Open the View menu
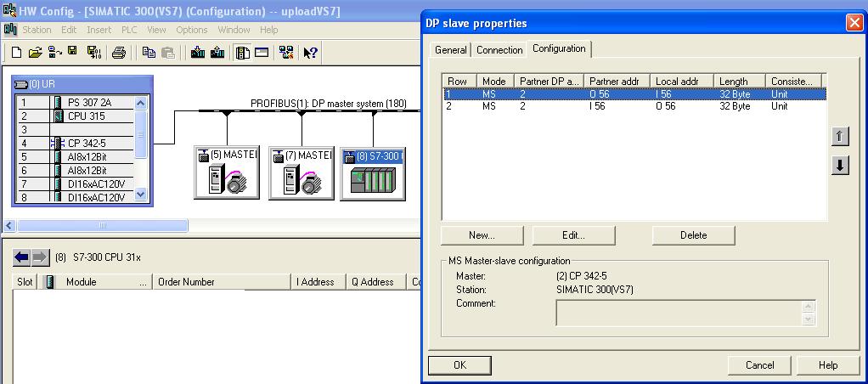The height and width of the screenshot is (384, 868). [x=156, y=30]
